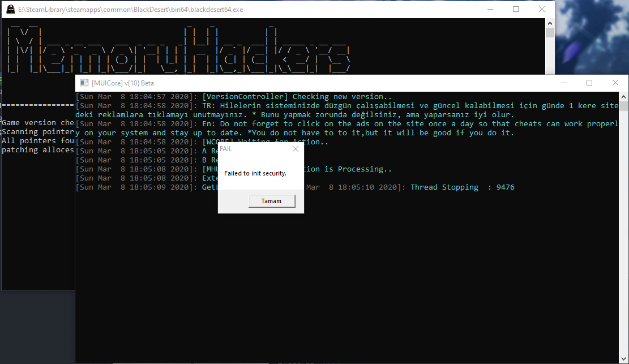629x364 pixels.
Task: Minimize the blackdesert64.exe console window
Action: click(x=490, y=9)
